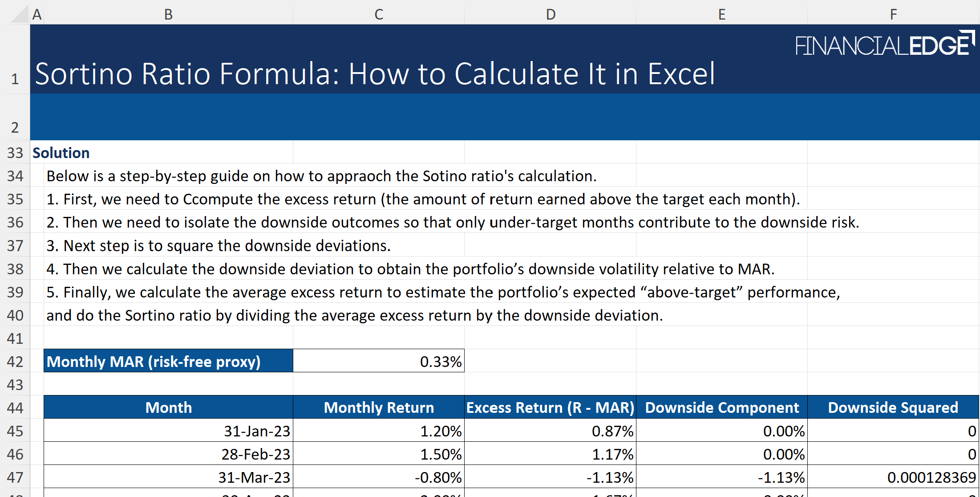Select column B header
The width and height of the screenshot is (980, 497).
click(x=168, y=14)
